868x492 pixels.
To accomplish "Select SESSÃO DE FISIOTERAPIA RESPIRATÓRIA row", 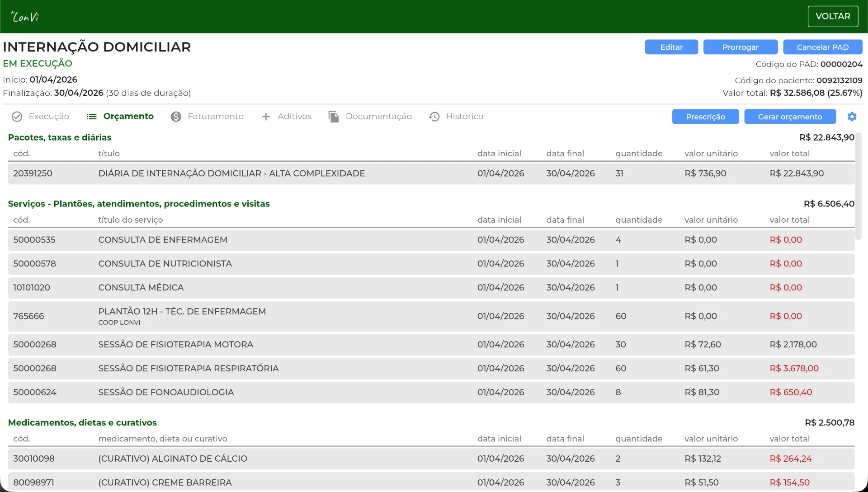I will tap(431, 369).
